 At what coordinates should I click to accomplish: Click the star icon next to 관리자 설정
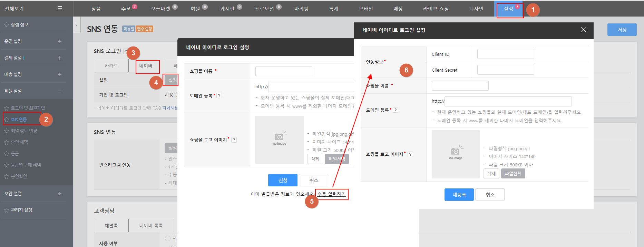pyautogui.click(x=6, y=210)
